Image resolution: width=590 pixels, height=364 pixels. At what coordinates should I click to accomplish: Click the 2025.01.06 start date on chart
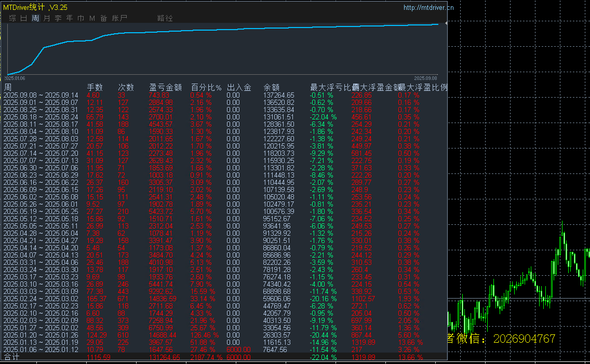click(x=16, y=78)
